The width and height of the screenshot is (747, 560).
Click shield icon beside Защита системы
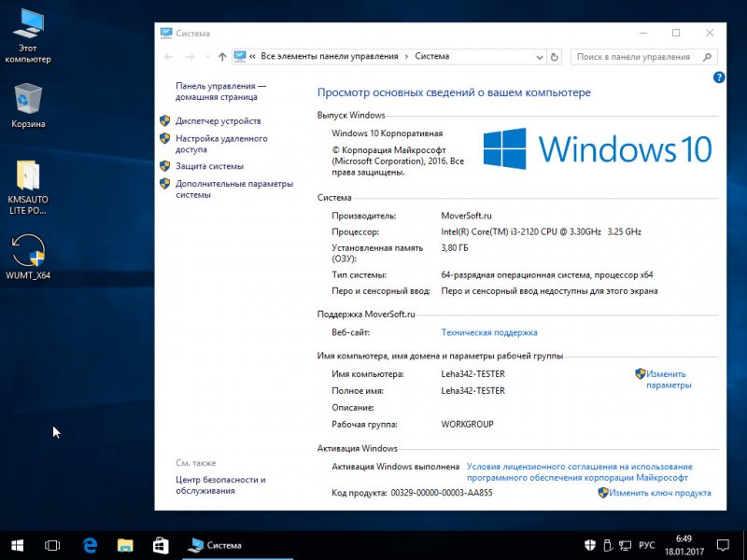point(165,166)
